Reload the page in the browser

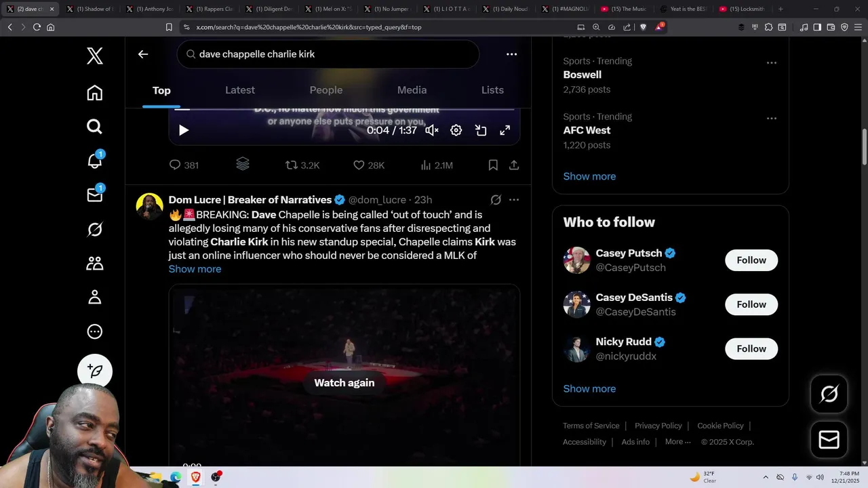pyautogui.click(x=37, y=27)
